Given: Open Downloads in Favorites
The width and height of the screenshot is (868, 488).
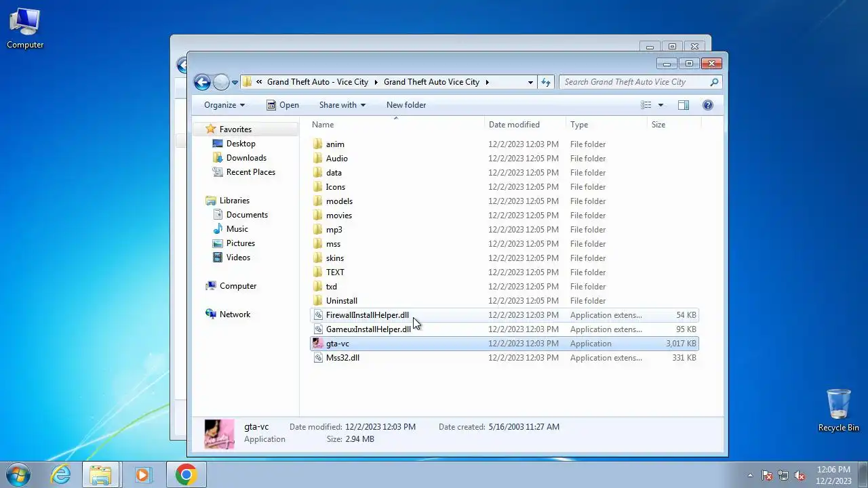Looking at the screenshot, I should tap(246, 158).
